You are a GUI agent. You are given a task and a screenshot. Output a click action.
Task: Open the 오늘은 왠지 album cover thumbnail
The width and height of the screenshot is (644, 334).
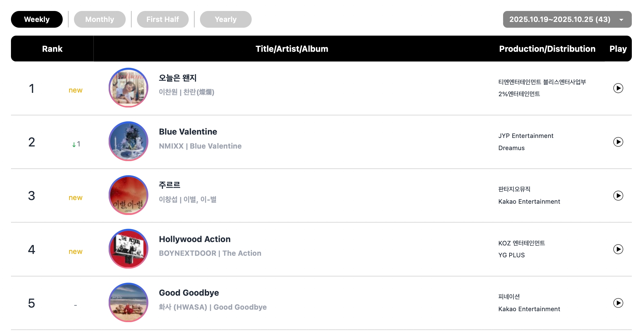[x=128, y=88]
